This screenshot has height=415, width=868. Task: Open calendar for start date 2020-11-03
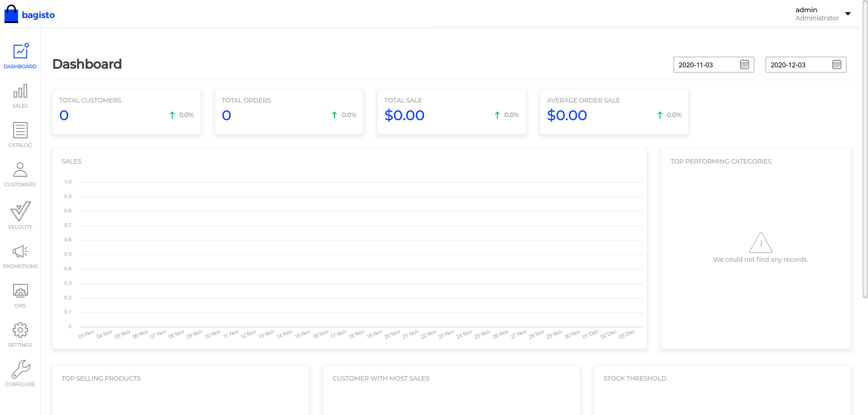[x=744, y=65]
